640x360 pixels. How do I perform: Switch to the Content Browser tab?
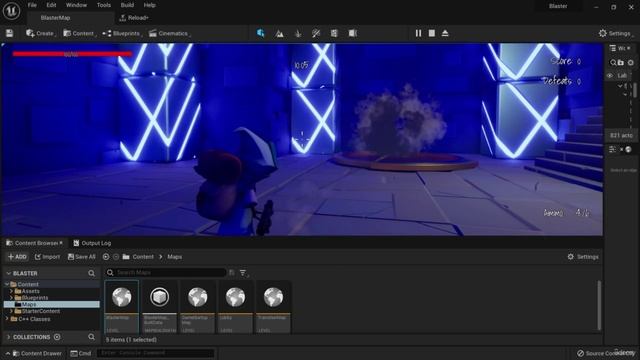click(34, 243)
